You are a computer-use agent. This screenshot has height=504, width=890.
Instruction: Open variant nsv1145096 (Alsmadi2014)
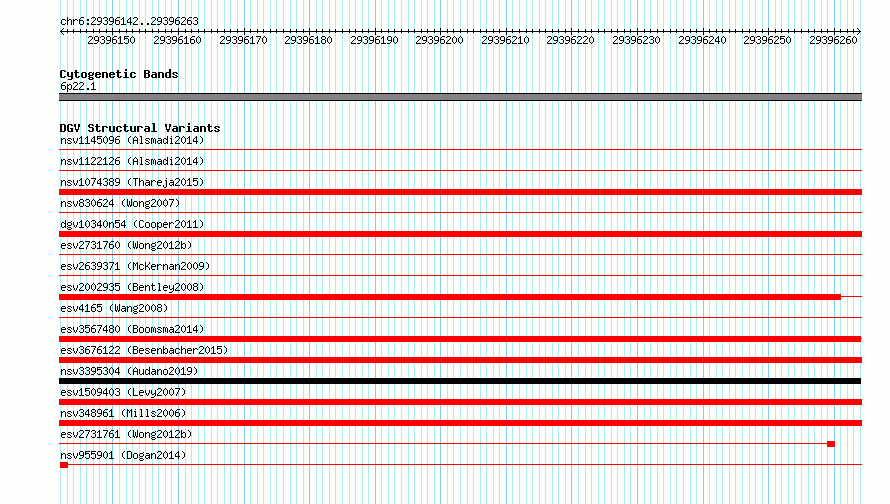coord(132,140)
